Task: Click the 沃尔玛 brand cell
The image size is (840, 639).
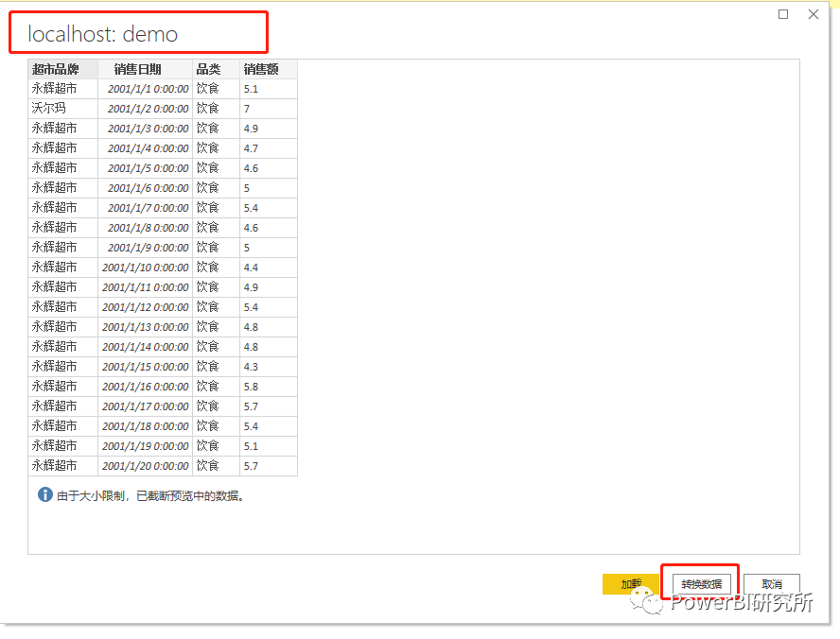Action: [62, 109]
